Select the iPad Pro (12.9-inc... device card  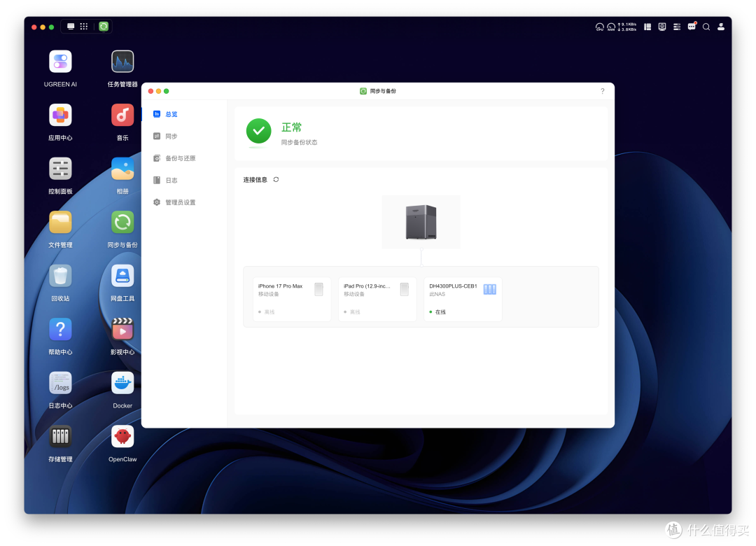coord(377,299)
